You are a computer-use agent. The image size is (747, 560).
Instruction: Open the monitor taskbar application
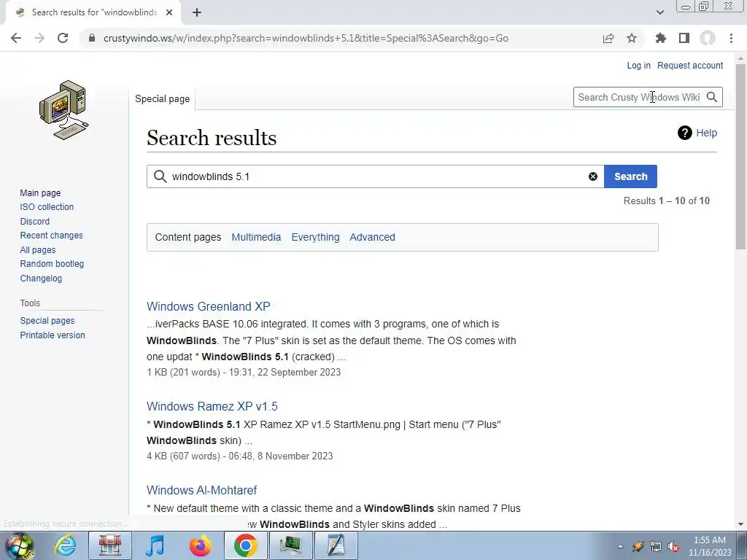(290, 545)
